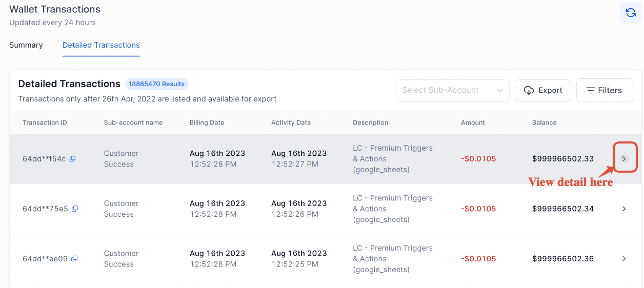644x288 pixels.
Task: Click the cloud download icon on Export
Action: tap(529, 90)
